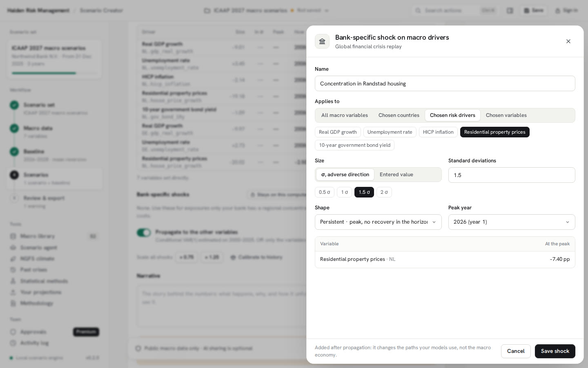Open the Peak year dropdown
This screenshot has width=588, height=368.
tap(512, 222)
